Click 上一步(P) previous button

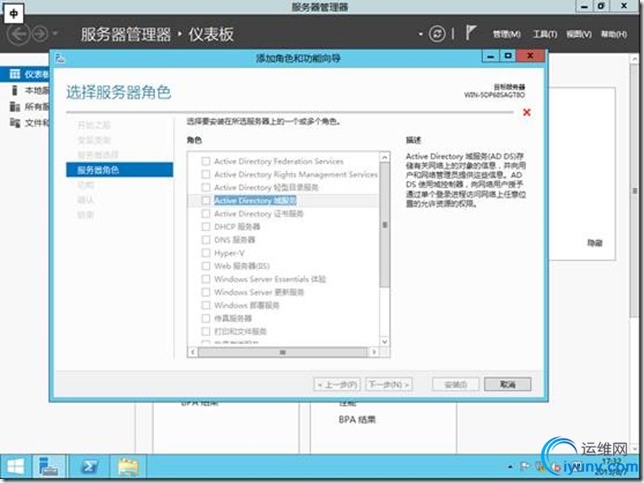coord(338,384)
